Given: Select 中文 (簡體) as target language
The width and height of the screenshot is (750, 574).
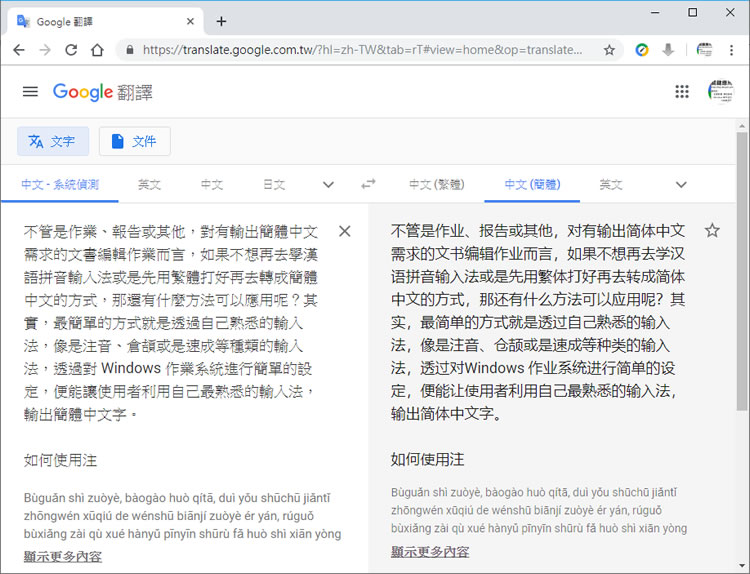Looking at the screenshot, I should [532, 185].
